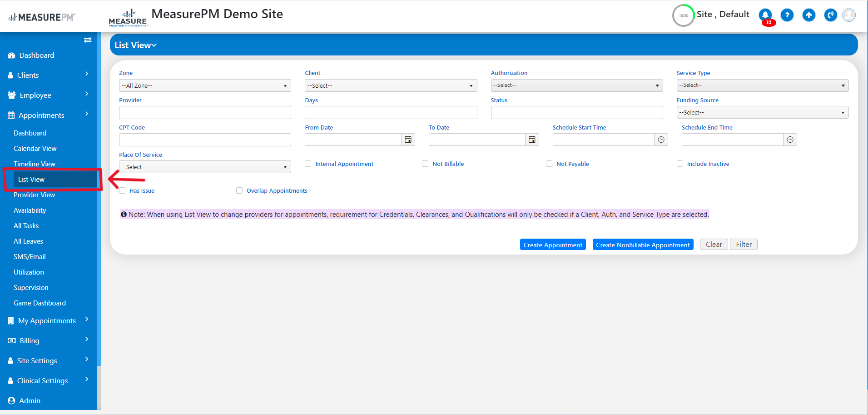Open Game Dashboard
This screenshot has height=415, width=868.
pos(40,303)
